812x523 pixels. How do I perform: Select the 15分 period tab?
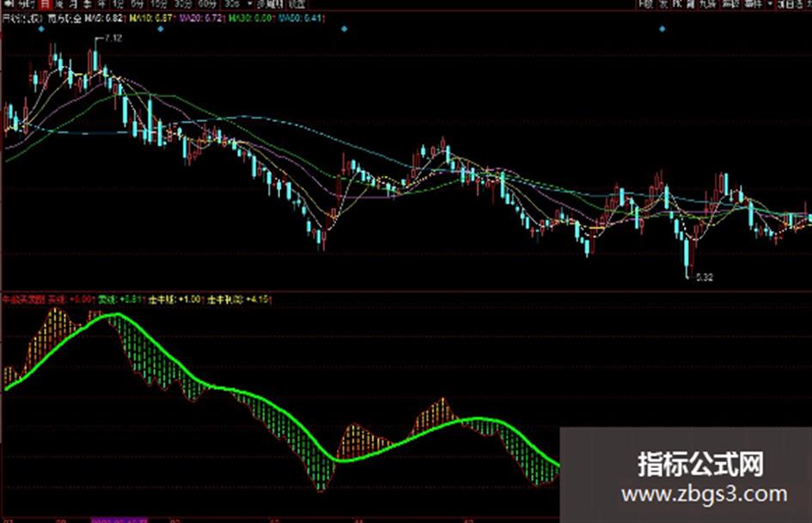pyautogui.click(x=158, y=4)
